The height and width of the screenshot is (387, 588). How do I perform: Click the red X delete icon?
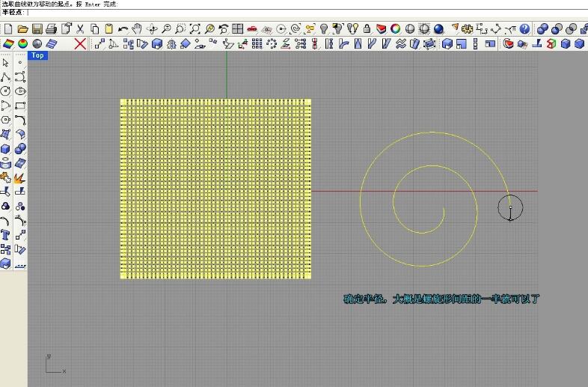(81, 44)
